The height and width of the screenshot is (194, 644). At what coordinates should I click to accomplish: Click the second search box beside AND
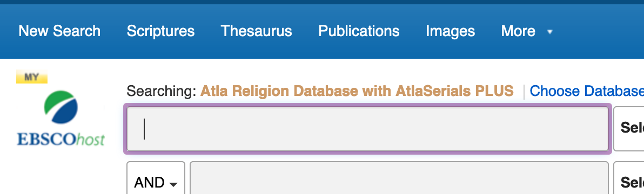(x=399, y=178)
